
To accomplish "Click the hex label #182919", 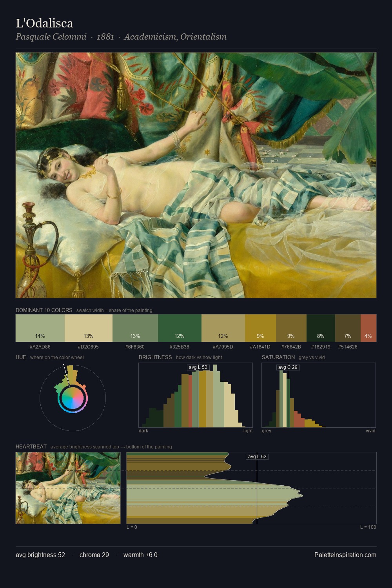I will point(321,347).
